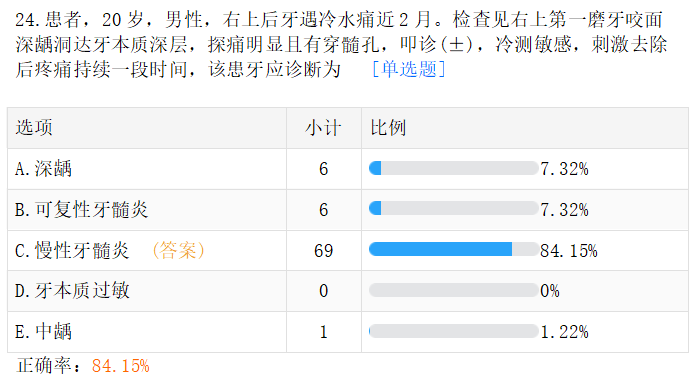The height and width of the screenshot is (380, 697).
Task: Click the (答案) answer marker
Action: click(x=178, y=250)
